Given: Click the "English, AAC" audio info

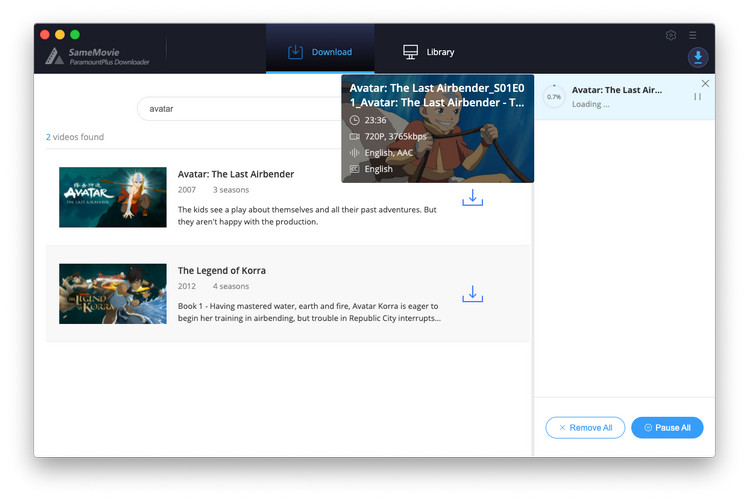Looking at the screenshot, I should (388, 153).
